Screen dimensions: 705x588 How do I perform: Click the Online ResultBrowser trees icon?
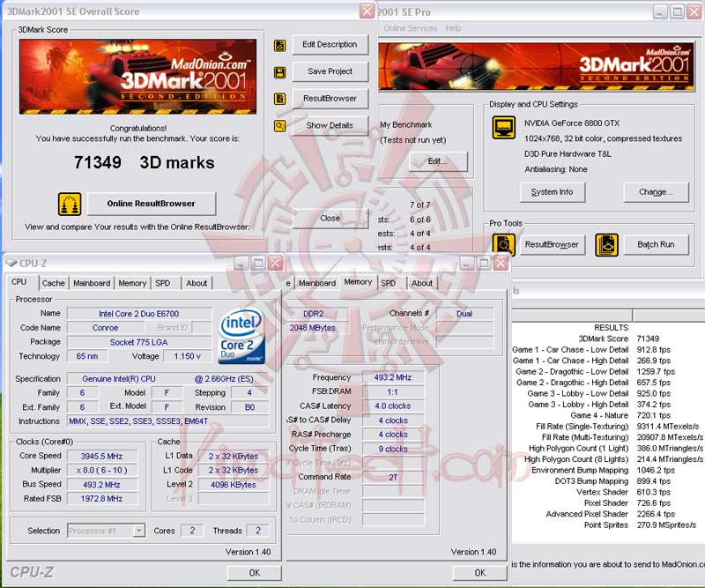[x=70, y=204]
